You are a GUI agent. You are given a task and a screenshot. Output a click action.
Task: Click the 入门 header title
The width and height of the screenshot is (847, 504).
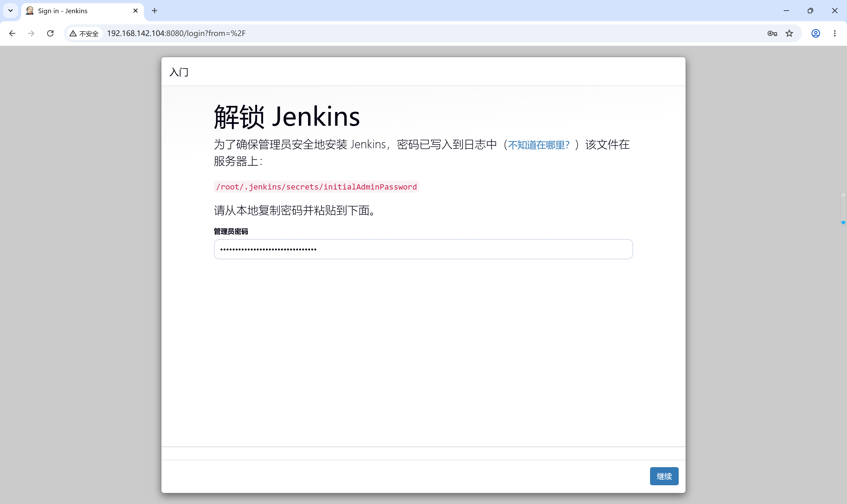coord(179,72)
